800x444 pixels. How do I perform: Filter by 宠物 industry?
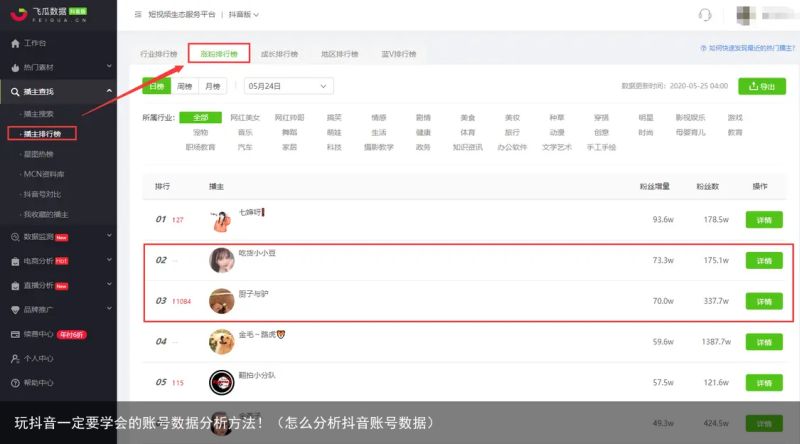201,132
